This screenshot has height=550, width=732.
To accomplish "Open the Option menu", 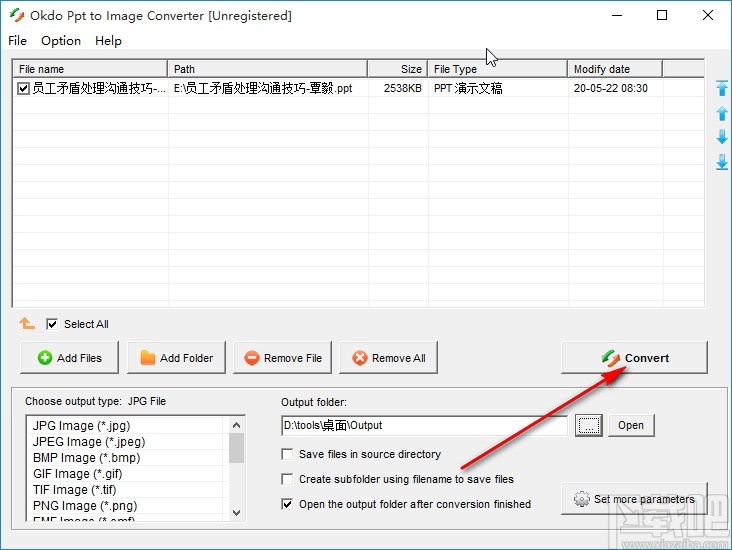I will coord(61,41).
